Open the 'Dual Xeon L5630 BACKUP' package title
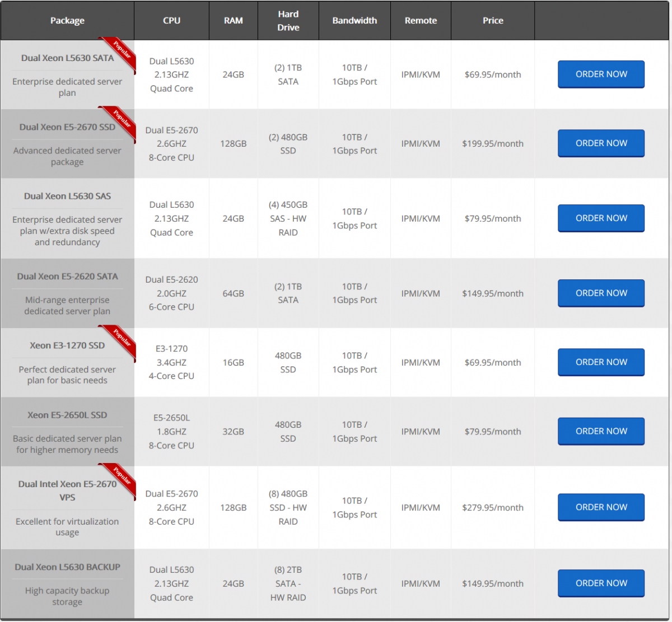 pyautogui.click(x=67, y=567)
